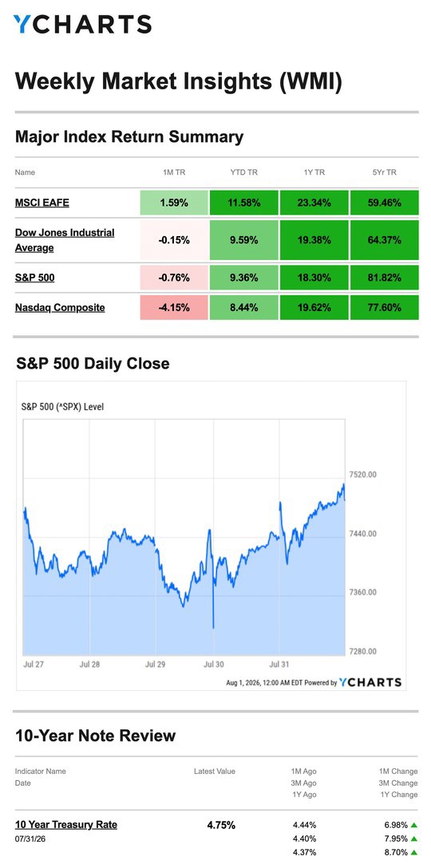Open the 10 Year Treasury Rate link
This screenshot has width=431, height=868.
(66, 824)
